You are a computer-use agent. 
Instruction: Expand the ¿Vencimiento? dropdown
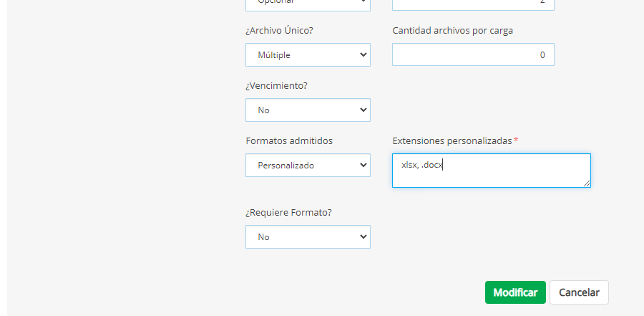(x=308, y=110)
